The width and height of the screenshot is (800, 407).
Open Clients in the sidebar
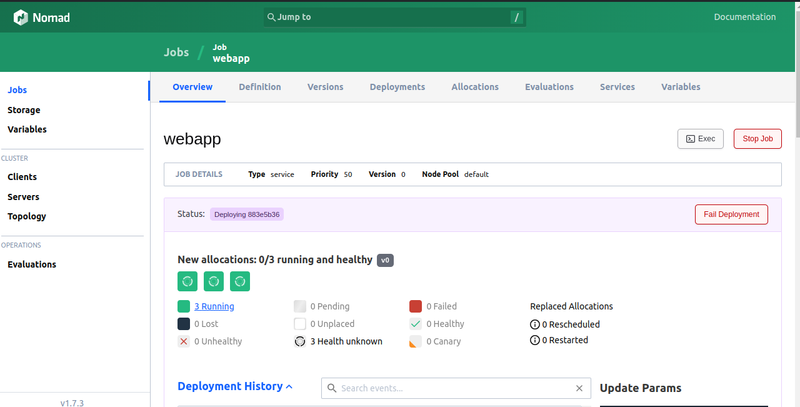point(22,177)
